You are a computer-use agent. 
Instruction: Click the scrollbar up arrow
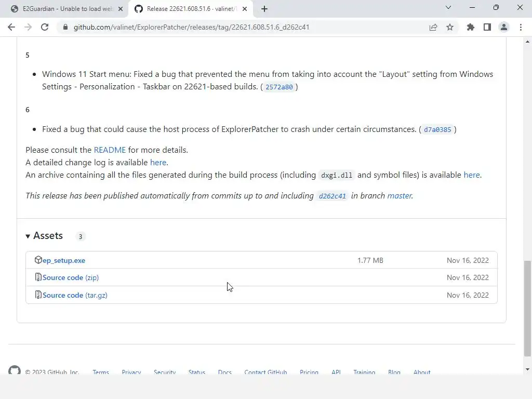pos(527,42)
